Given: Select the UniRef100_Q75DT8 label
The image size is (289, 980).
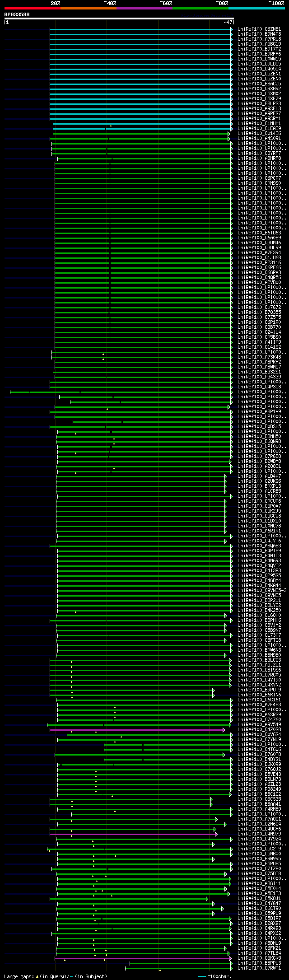Looking at the screenshot, I should [259, 874].
